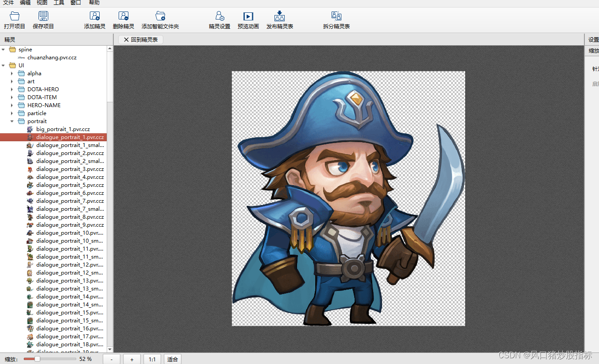
Task: Open the 编辑 menu
Action: click(25, 3)
